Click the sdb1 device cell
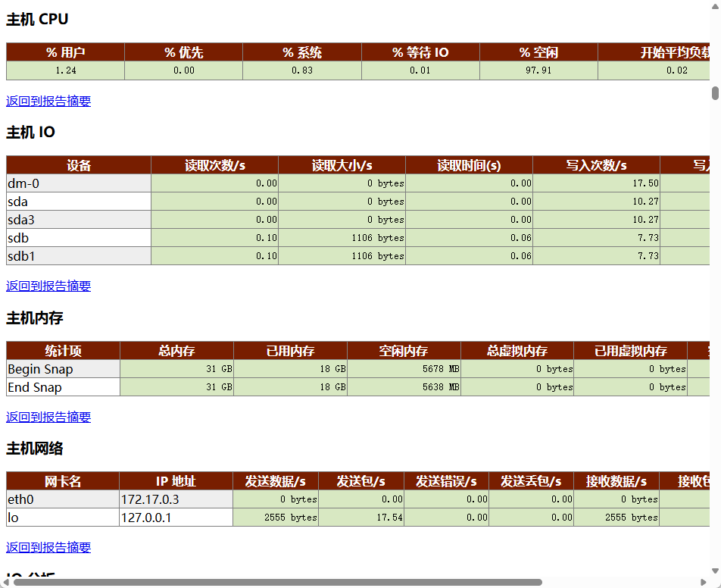 (79, 256)
